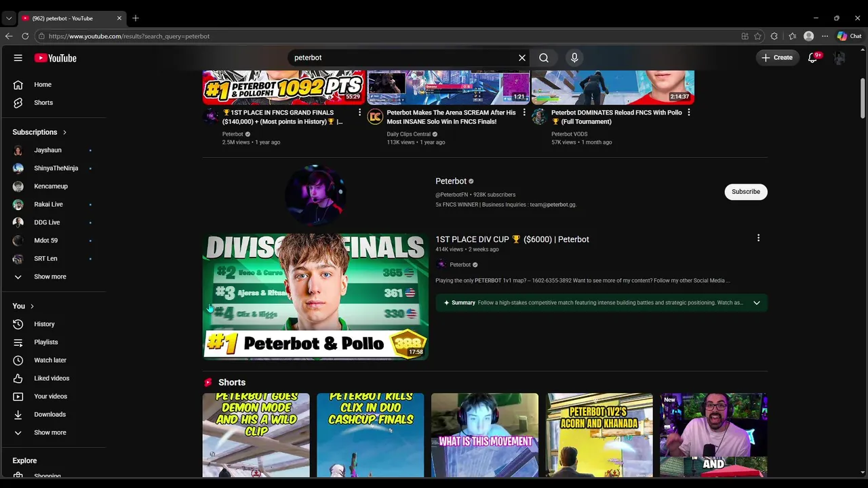Clear the search box with X

tap(522, 58)
